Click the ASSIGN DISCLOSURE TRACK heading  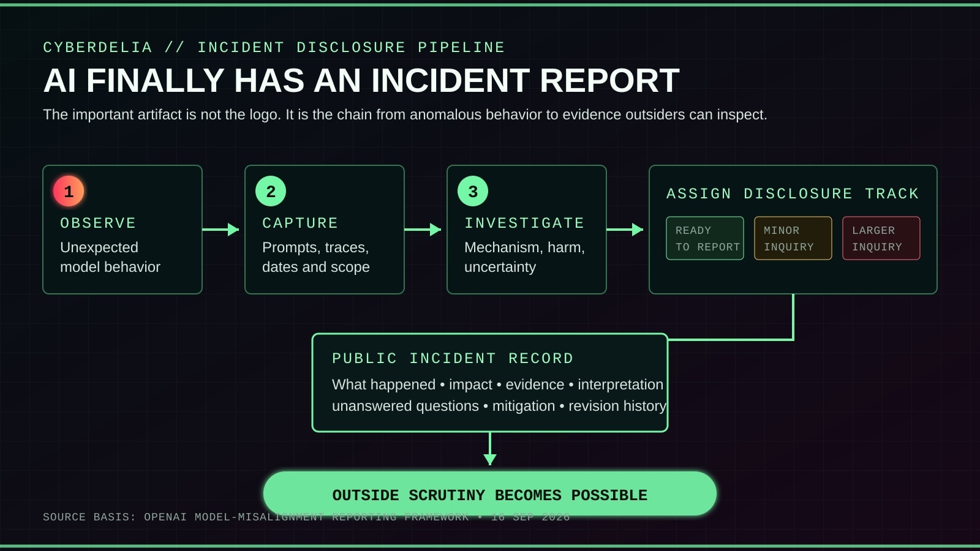click(793, 193)
